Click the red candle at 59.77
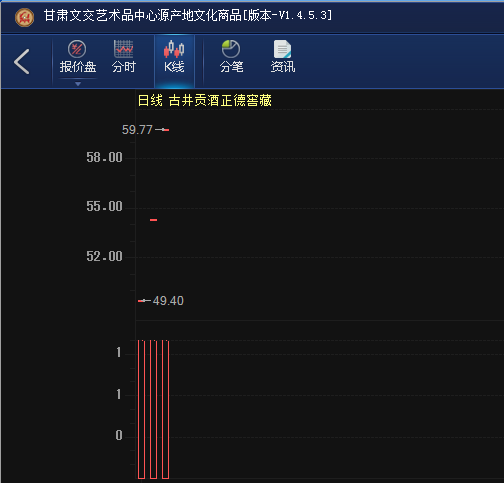The height and width of the screenshot is (483, 504). [166, 130]
